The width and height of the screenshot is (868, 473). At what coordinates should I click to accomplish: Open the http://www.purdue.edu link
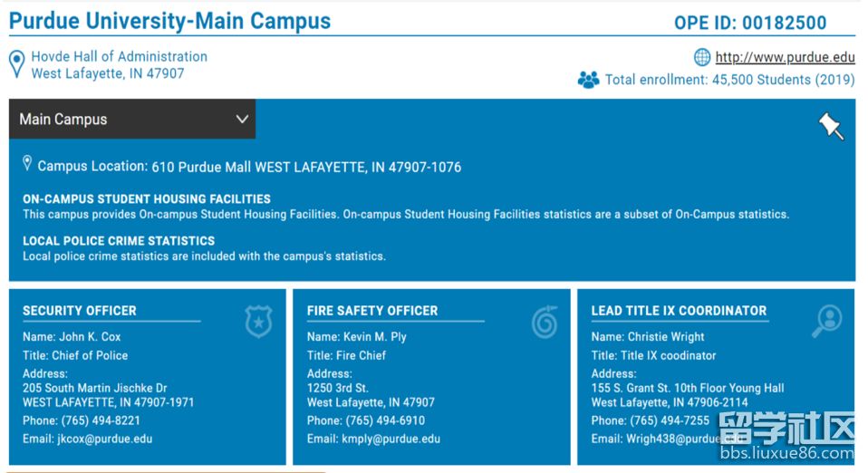[x=785, y=58]
